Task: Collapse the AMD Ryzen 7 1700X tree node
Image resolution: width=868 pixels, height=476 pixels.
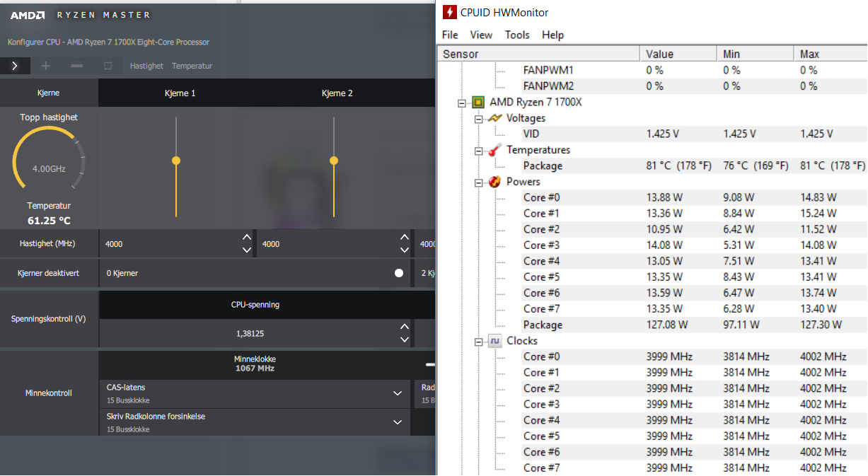Action: pyautogui.click(x=463, y=103)
